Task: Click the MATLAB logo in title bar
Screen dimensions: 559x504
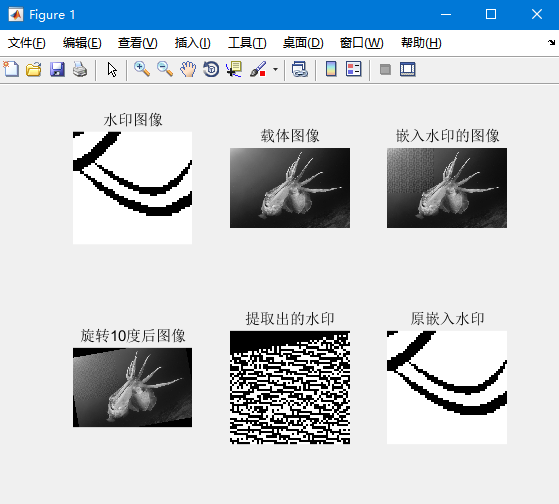Action: (16, 15)
